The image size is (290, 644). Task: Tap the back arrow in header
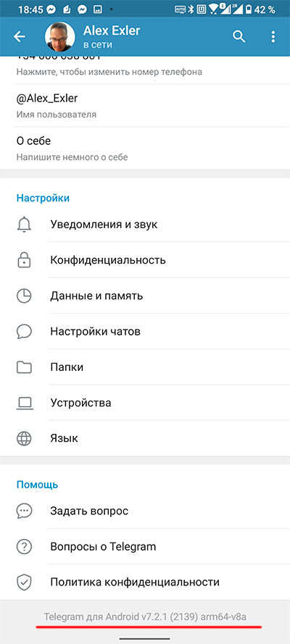click(x=20, y=36)
